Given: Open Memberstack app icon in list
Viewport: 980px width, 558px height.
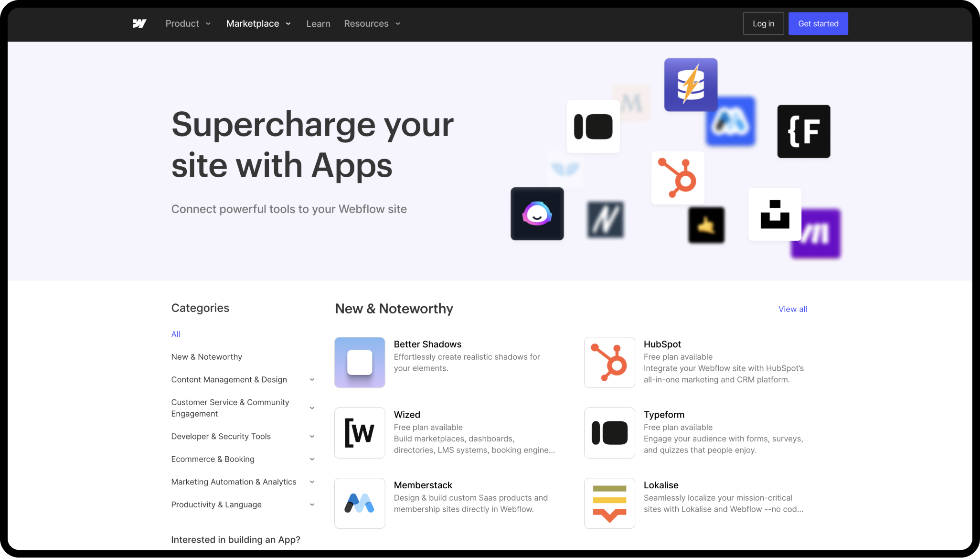Looking at the screenshot, I should [x=360, y=503].
